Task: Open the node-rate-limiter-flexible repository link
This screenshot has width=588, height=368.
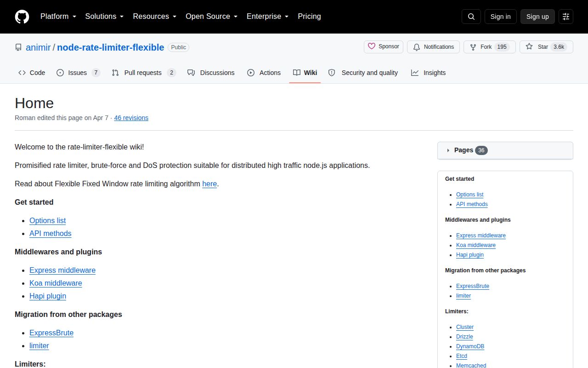Action: point(110,47)
